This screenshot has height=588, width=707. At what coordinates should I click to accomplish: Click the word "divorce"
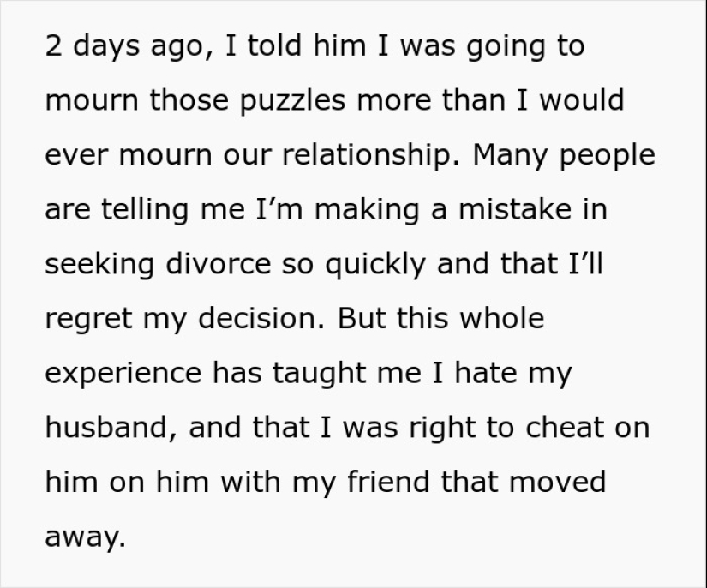(219, 264)
